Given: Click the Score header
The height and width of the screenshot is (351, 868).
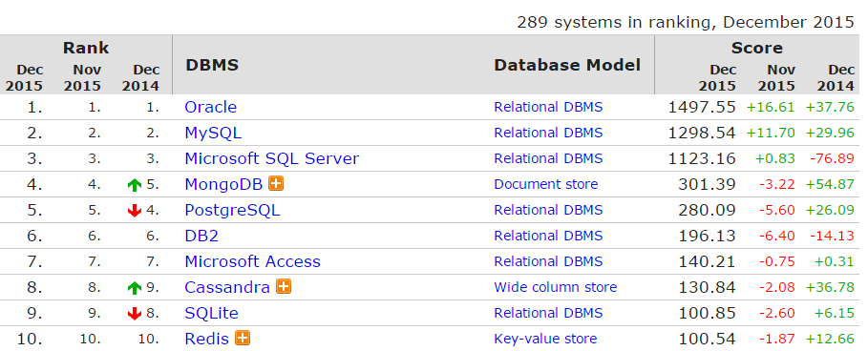Looking at the screenshot, I should 756,48.
